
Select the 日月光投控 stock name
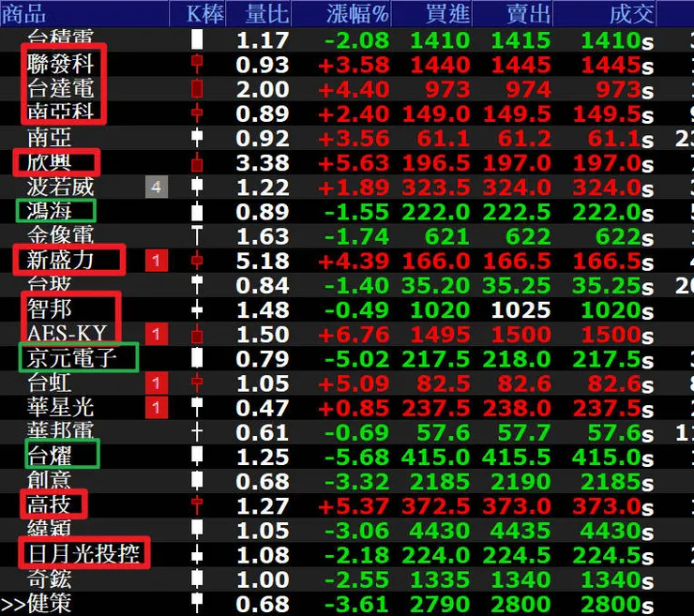tap(83, 554)
